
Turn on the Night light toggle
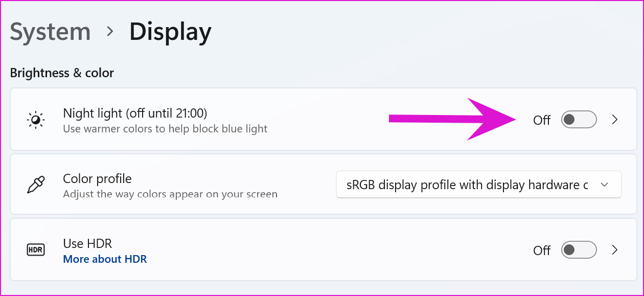(x=579, y=120)
